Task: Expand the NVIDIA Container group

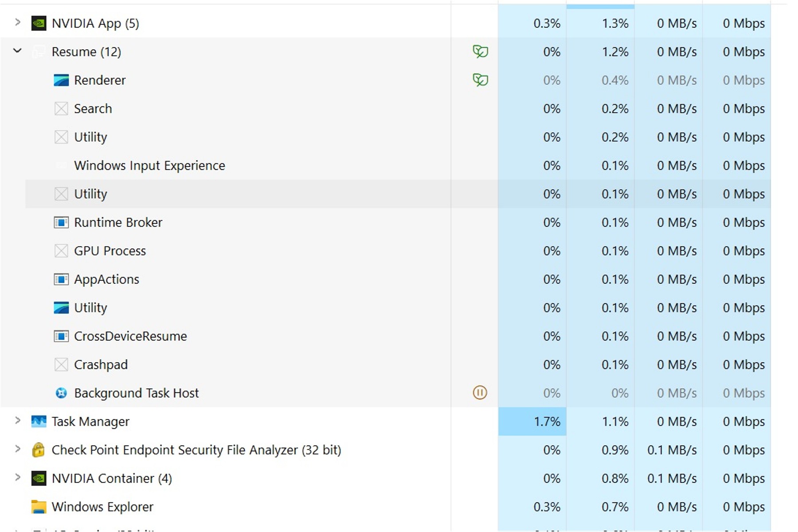Action: (x=17, y=477)
